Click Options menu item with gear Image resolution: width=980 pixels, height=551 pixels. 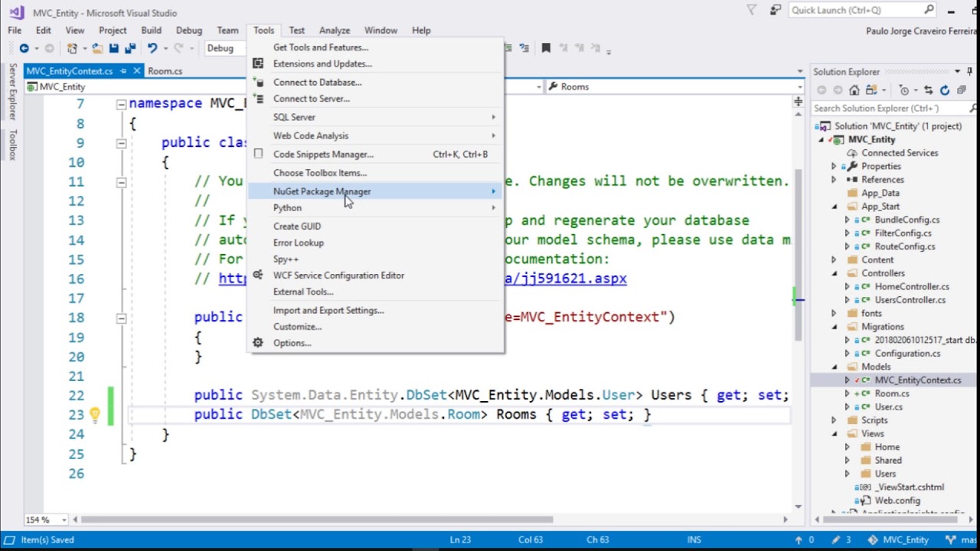coord(375,343)
